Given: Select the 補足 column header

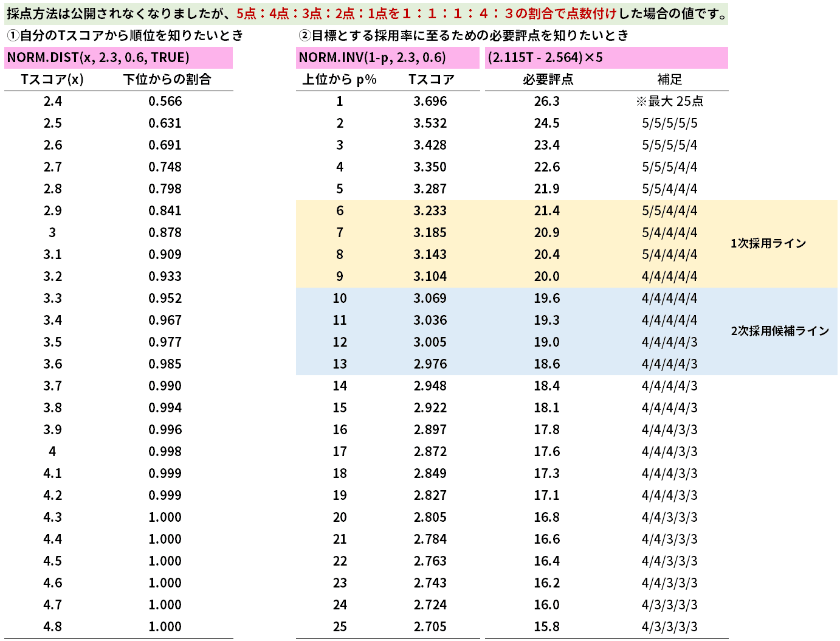Looking at the screenshot, I should [669, 80].
